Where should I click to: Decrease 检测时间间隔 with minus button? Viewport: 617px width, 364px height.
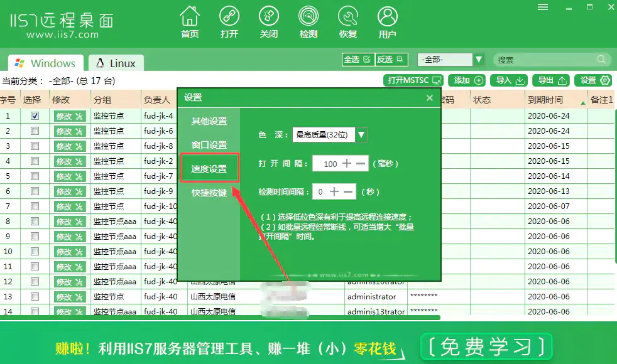(348, 192)
